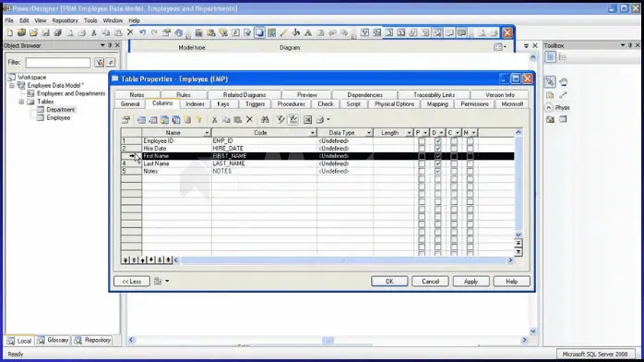Viewport: 644px width, 362px height.
Task: Move selected row to bottom
Action: 168,259
